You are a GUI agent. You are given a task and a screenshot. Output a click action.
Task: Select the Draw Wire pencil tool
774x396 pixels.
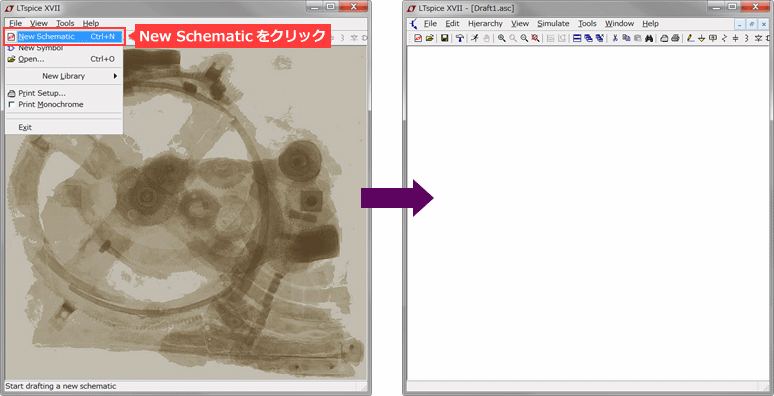(x=691, y=38)
